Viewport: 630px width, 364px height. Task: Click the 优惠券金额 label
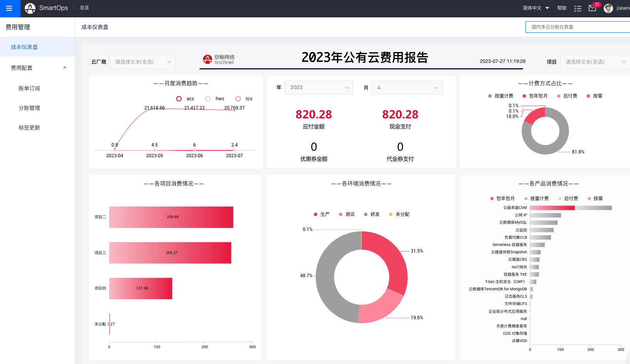tap(314, 159)
